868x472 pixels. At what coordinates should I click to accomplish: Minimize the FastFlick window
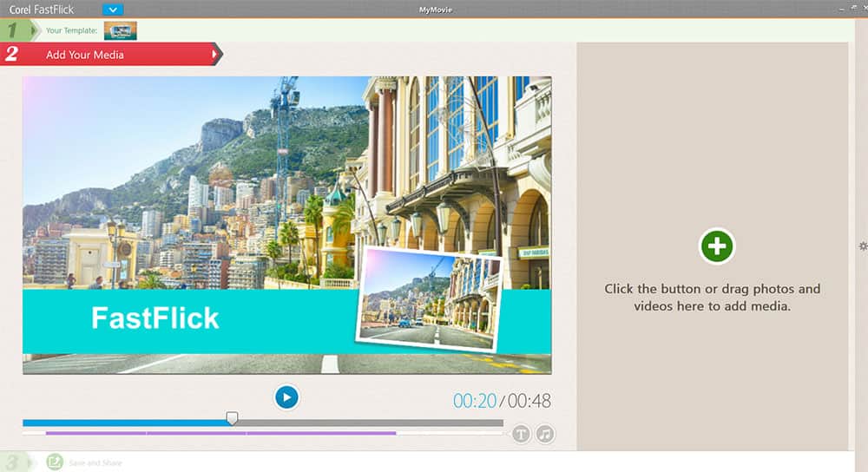click(841, 9)
